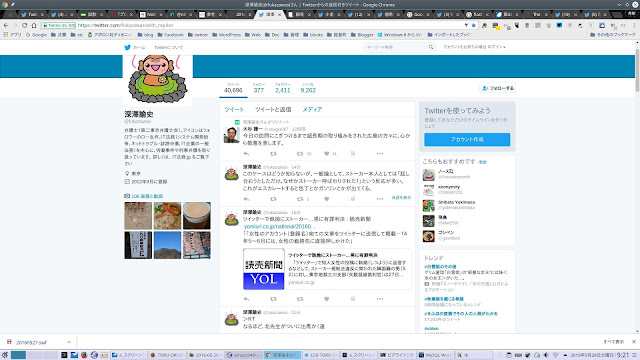Click the Wi-Fi icon in system tray
640x360 pixels.
(x=556, y=355)
